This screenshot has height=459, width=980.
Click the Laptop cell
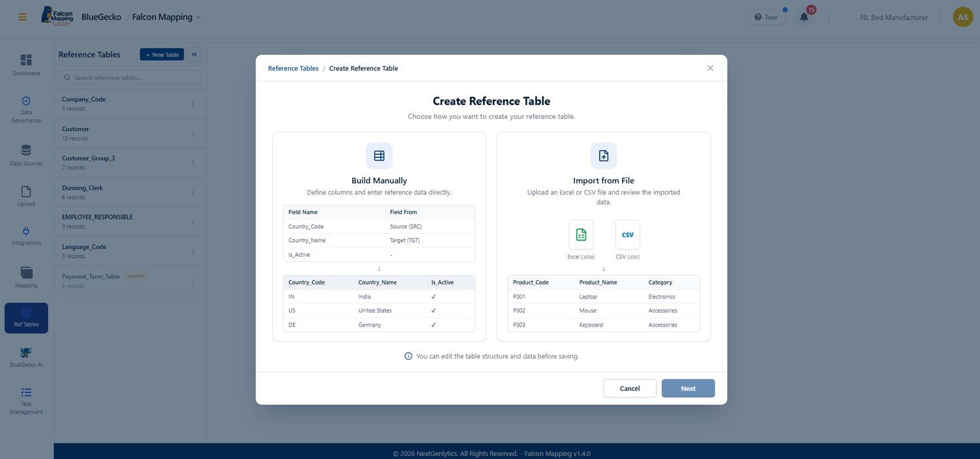click(588, 296)
